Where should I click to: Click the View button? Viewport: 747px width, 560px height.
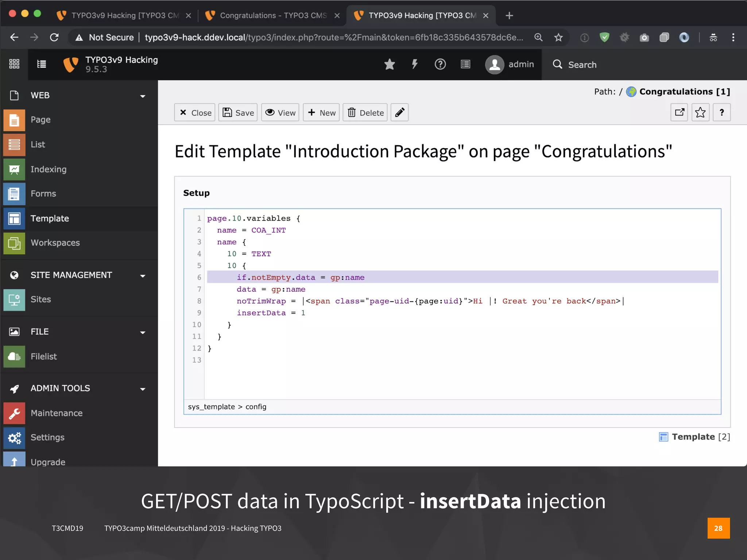pos(280,113)
